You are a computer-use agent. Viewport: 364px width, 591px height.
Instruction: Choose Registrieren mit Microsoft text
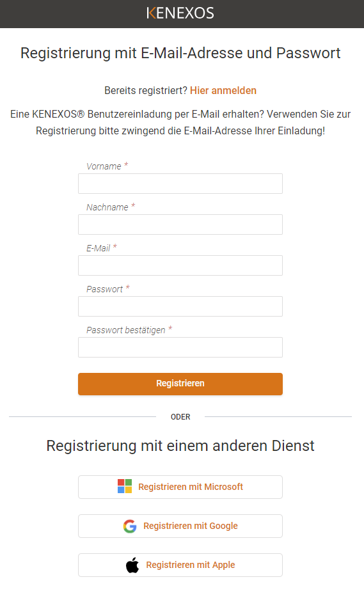click(191, 487)
